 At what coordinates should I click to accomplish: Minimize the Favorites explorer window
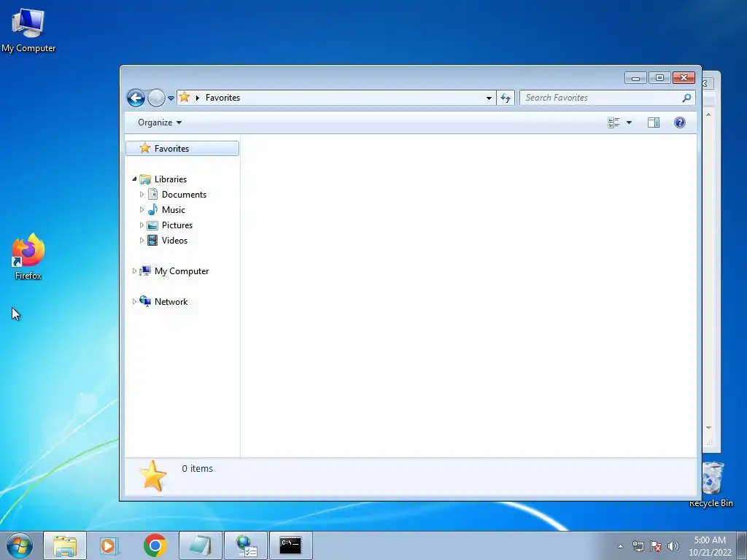tap(635, 78)
